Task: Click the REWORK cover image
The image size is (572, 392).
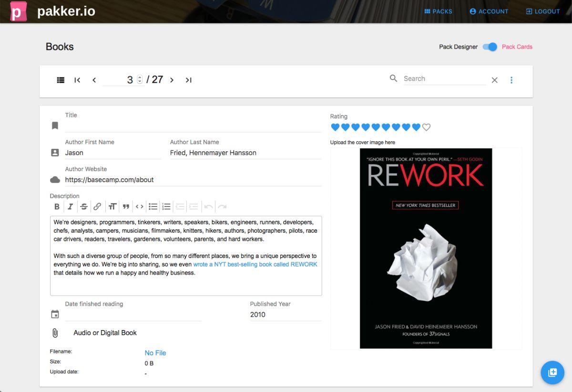Action: [x=426, y=248]
